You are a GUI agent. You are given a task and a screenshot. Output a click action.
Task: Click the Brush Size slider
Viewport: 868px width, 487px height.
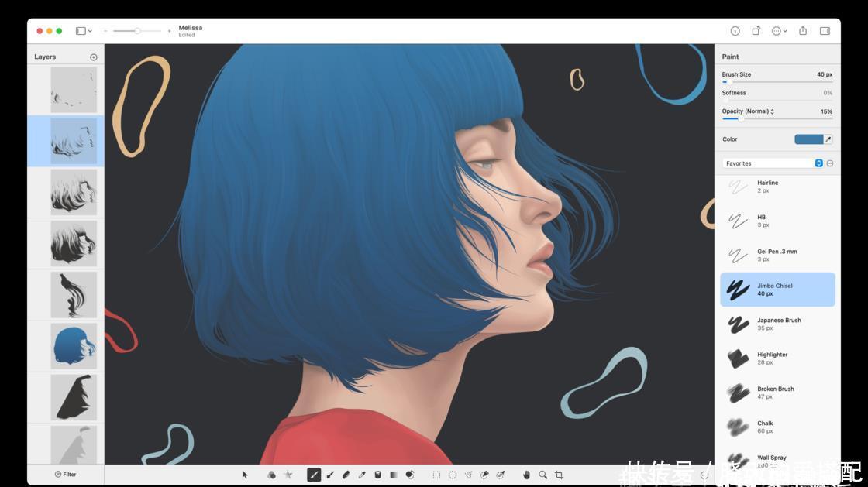tap(777, 82)
